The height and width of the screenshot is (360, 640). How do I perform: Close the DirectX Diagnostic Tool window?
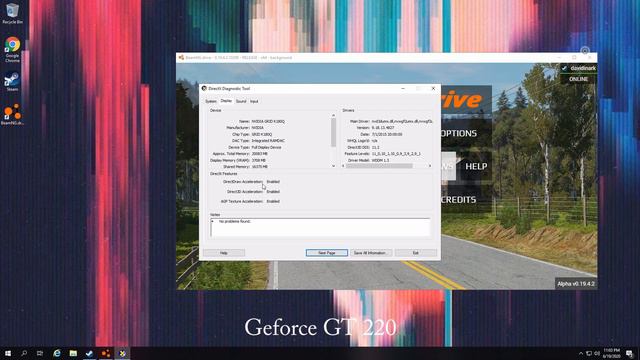[x=433, y=89]
